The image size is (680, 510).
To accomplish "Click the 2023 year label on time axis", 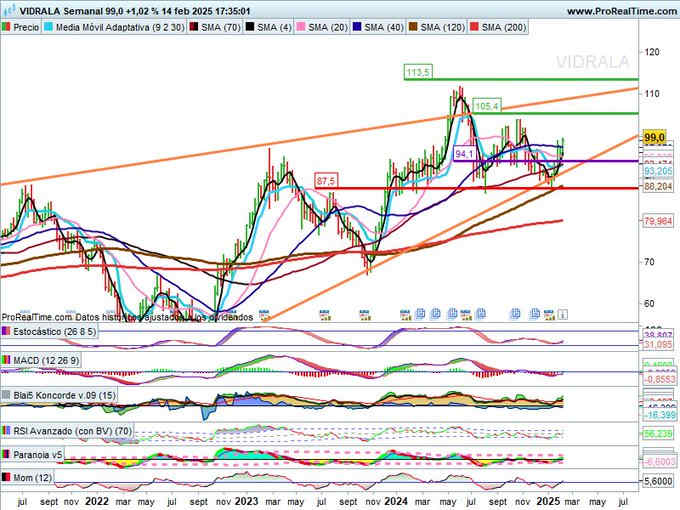I will click(246, 501).
